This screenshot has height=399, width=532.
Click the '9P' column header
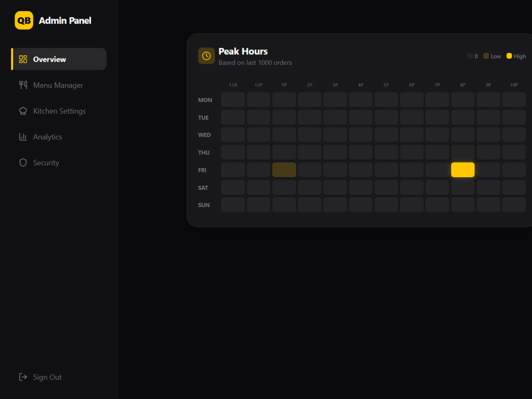[488, 85]
